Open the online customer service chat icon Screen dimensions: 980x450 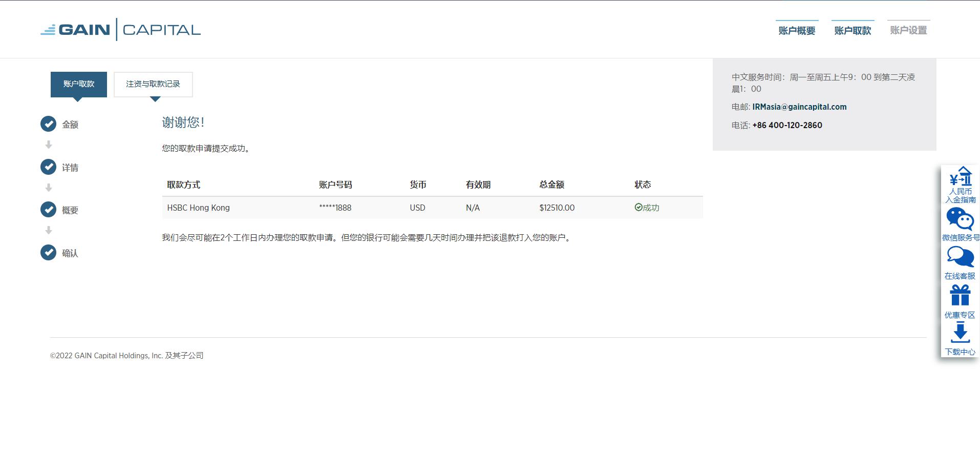click(960, 262)
